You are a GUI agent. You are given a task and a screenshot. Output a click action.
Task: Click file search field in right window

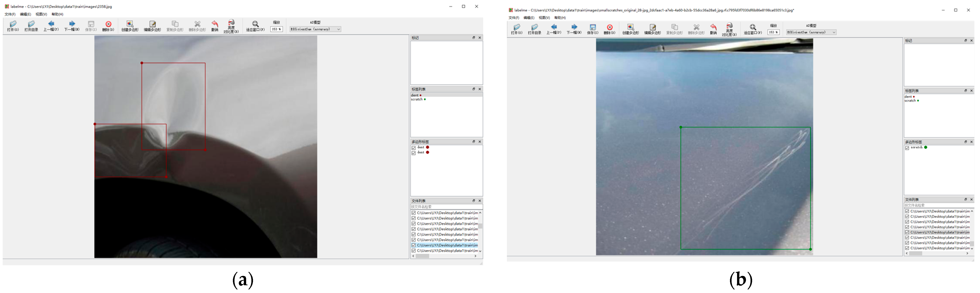click(938, 205)
